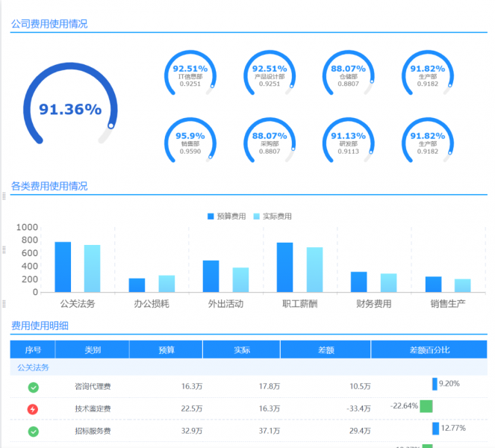Click the 外出活动 budget bar
Screen dimensions: 495x448
tap(211, 276)
